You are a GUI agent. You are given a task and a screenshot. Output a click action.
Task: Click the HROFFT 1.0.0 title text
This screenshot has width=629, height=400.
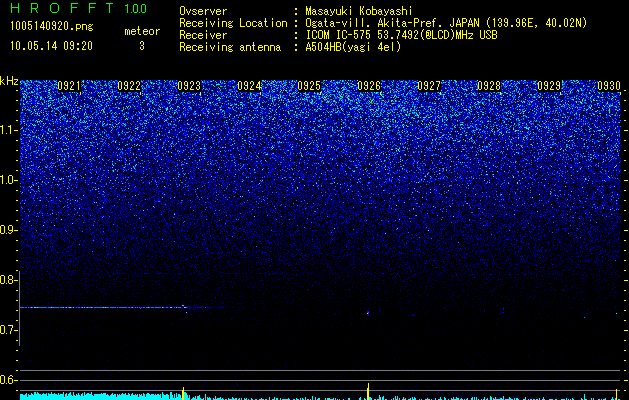[x=78, y=8]
